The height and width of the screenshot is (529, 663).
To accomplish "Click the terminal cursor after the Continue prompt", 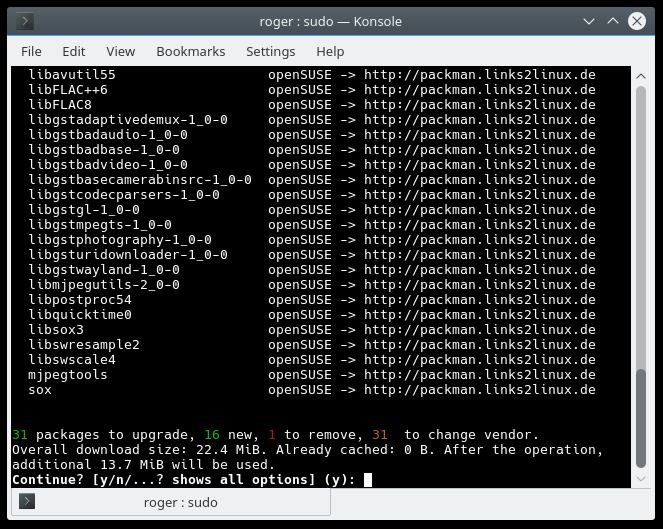I will [368, 480].
